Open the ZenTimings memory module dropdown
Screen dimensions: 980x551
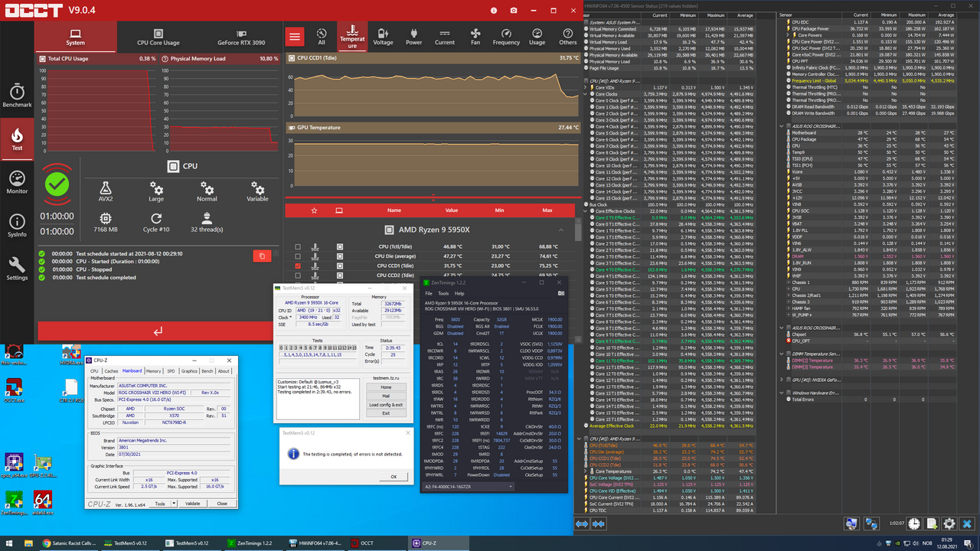(x=511, y=486)
